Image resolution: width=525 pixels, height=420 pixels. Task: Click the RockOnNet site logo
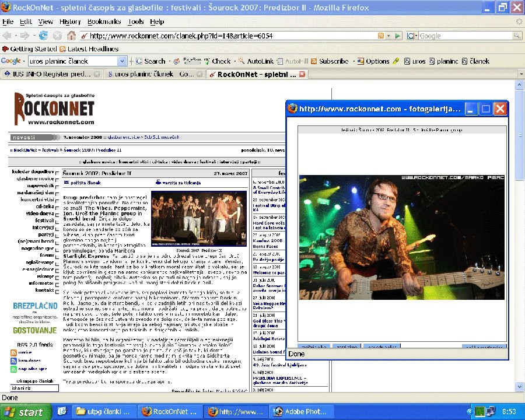click(x=54, y=108)
